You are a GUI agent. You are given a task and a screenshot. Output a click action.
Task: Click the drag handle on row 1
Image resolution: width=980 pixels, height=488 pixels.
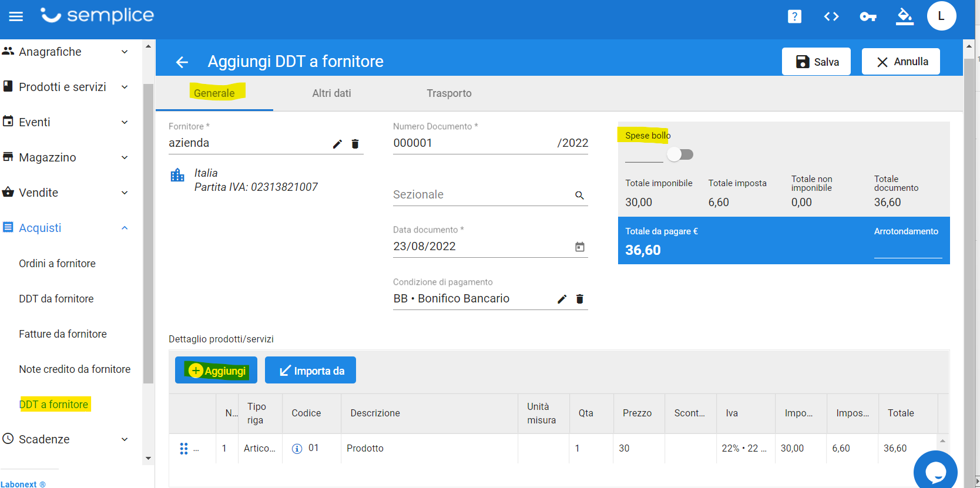coord(184,449)
